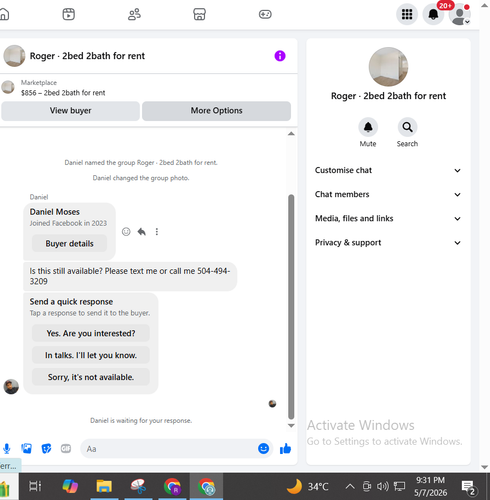Open File Explorer from the taskbar
The height and width of the screenshot is (500, 490).
point(104,486)
